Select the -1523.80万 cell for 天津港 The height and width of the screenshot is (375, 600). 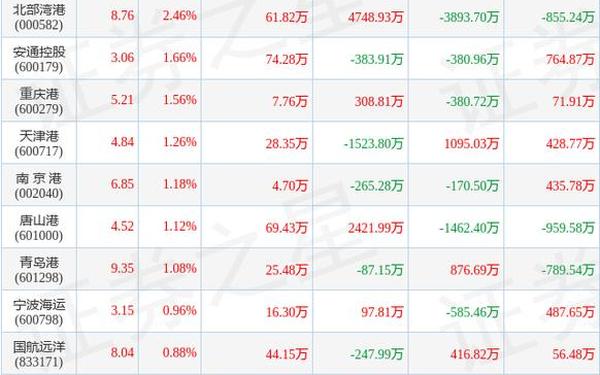click(373, 143)
